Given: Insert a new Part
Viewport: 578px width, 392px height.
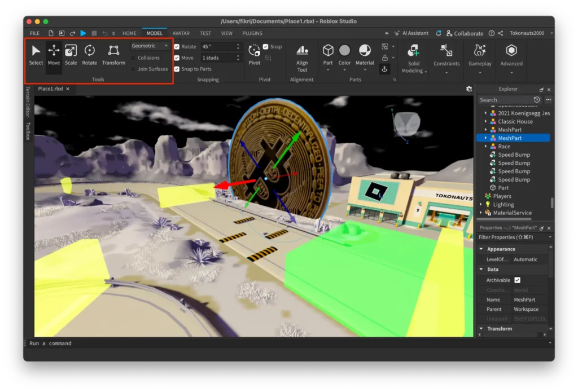Looking at the screenshot, I should tap(328, 55).
